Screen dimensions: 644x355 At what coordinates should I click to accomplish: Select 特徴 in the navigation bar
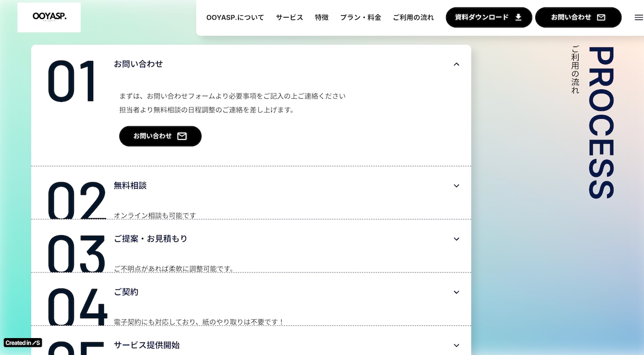(x=322, y=17)
